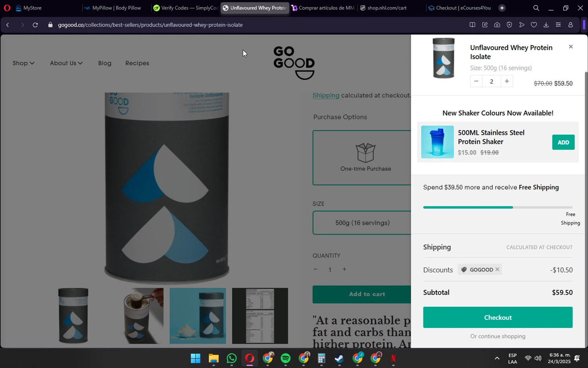Click the $59.50 subtotal amount
Screen dimensions: 588x368
coord(562,293)
